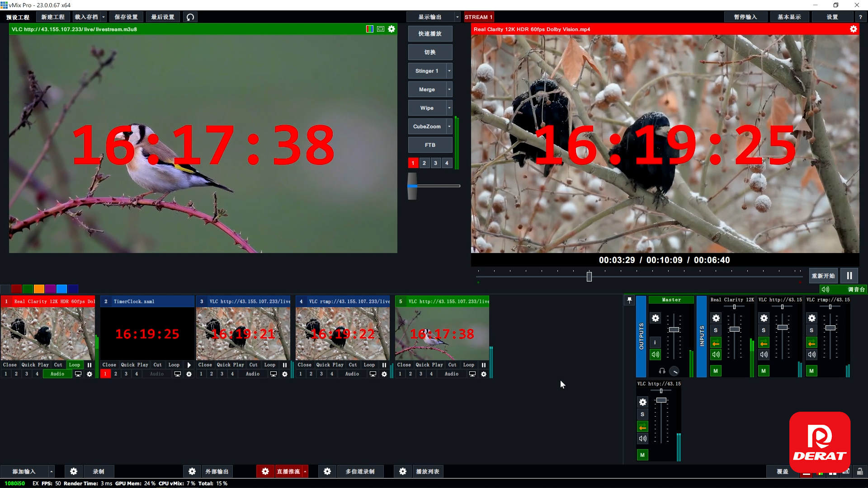Click the FTB transition button

click(x=430, y=145)
